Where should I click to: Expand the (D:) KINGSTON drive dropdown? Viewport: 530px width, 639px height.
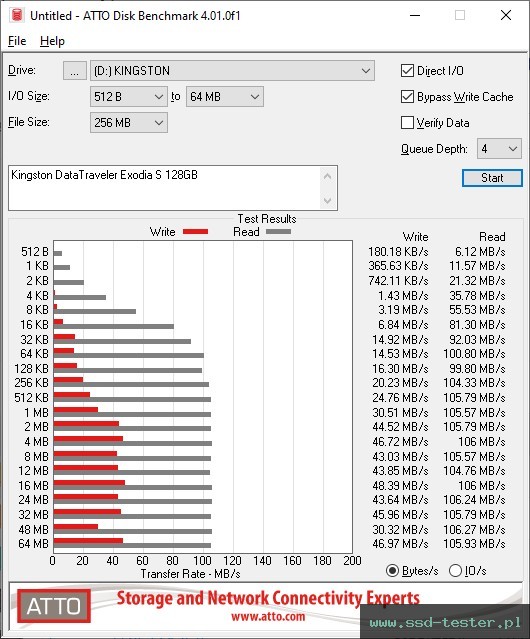232,71
